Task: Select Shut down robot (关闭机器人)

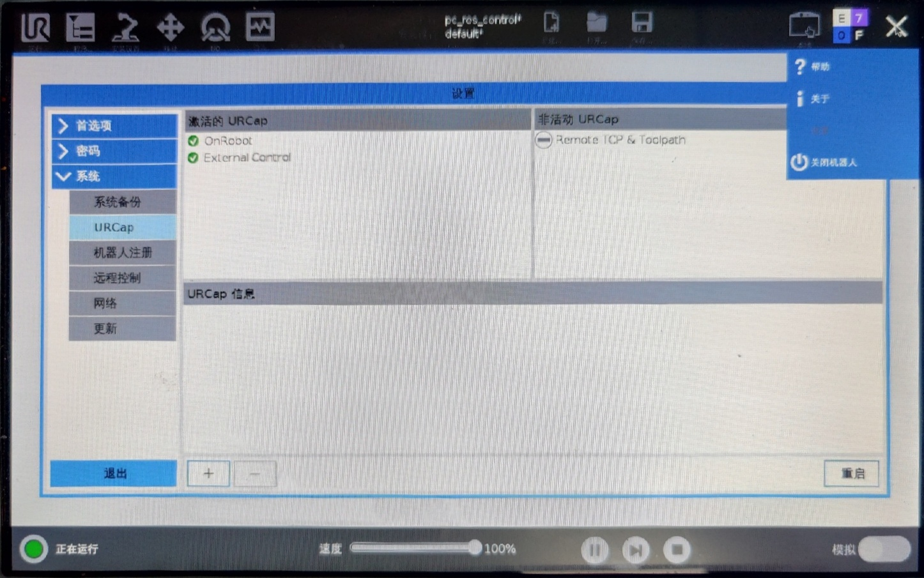Action: click(824, 162)
